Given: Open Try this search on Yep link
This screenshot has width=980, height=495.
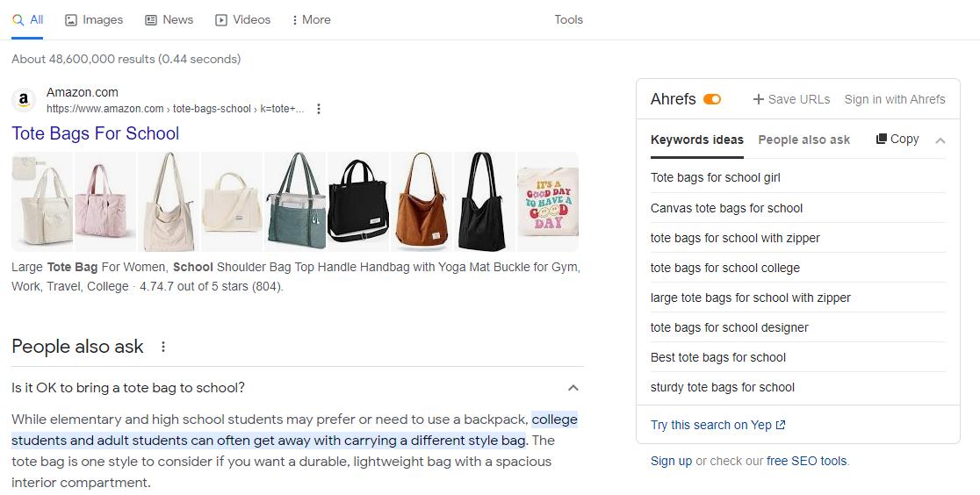Looking at the screenshot, I should click(x=717, y=425).
